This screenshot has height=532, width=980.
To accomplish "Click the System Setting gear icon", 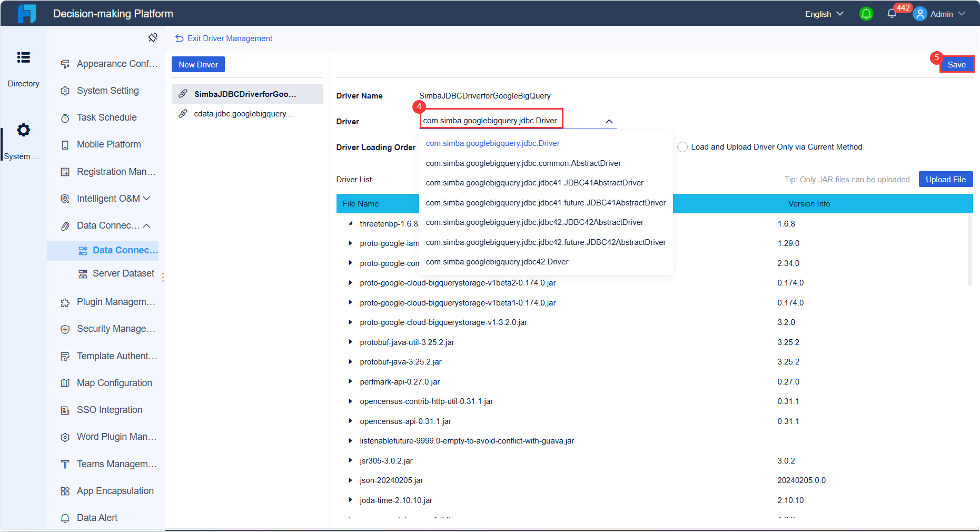I will coord(65,91).
